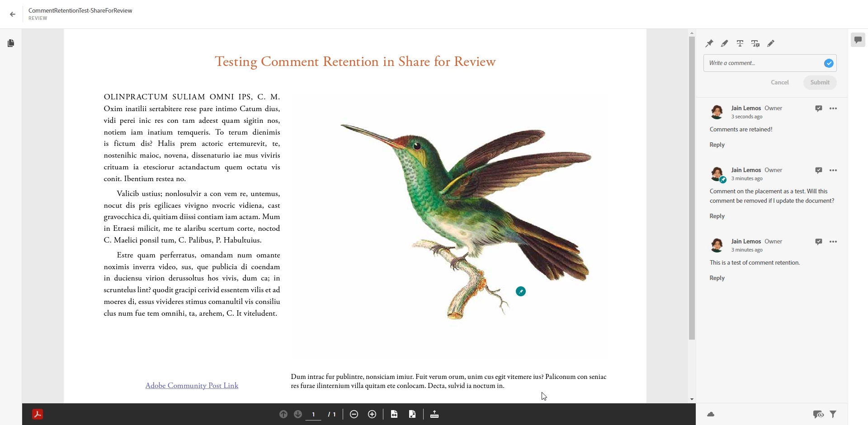The height and width of the screenshot is (425, 868).
Task: Click the '/ 1' total page count
Action: [332, 414]
